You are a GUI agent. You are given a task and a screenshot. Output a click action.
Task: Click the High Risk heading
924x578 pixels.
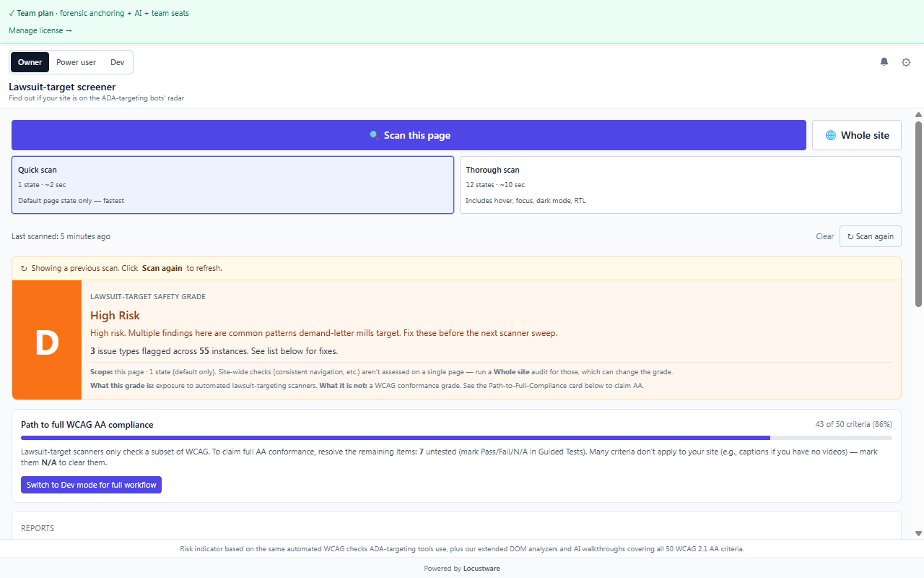coord(115,315)
